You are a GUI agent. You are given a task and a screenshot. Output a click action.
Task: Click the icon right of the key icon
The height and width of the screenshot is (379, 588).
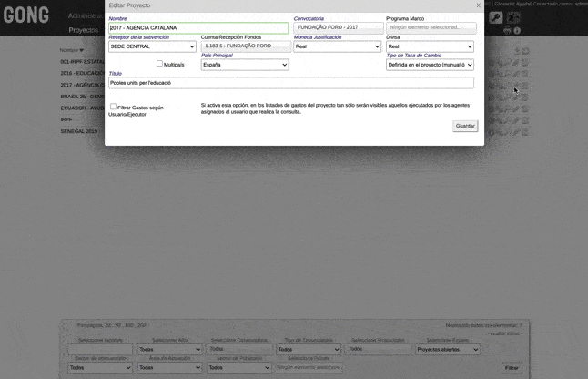(513, 17)
